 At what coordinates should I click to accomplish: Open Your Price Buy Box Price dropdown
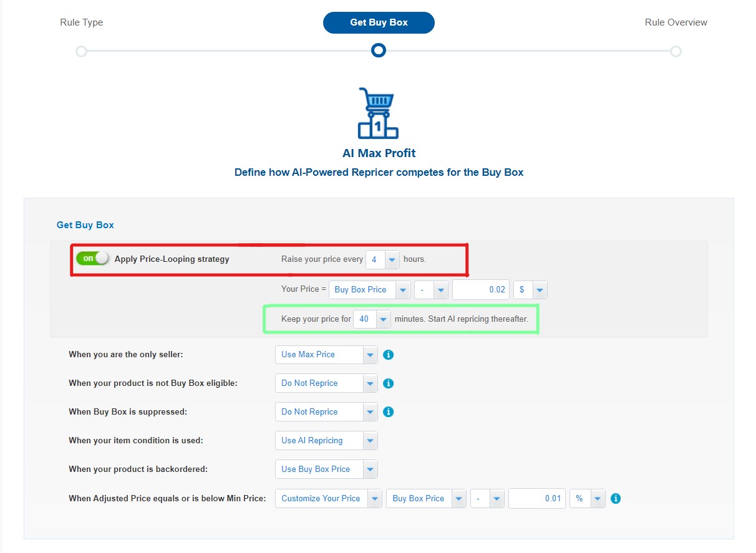click(369, 290)
